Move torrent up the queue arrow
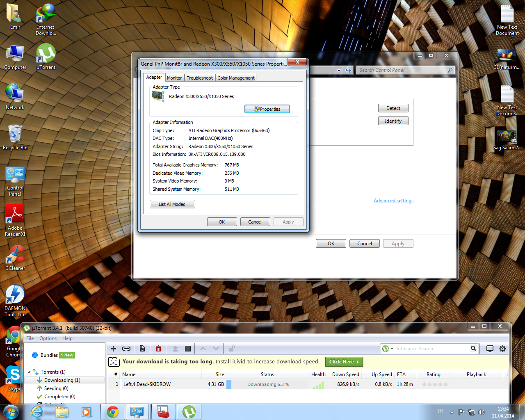This screenshot has height=420, width=525. click(x=203, y=349)
